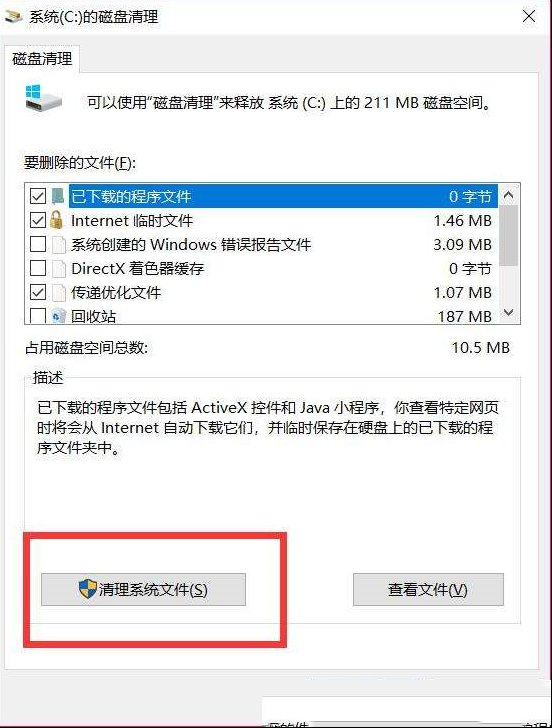Viewport: 552px width, 728px height.
Task: Click the 清理系统文件(S) button
Action: coord(143,590)
